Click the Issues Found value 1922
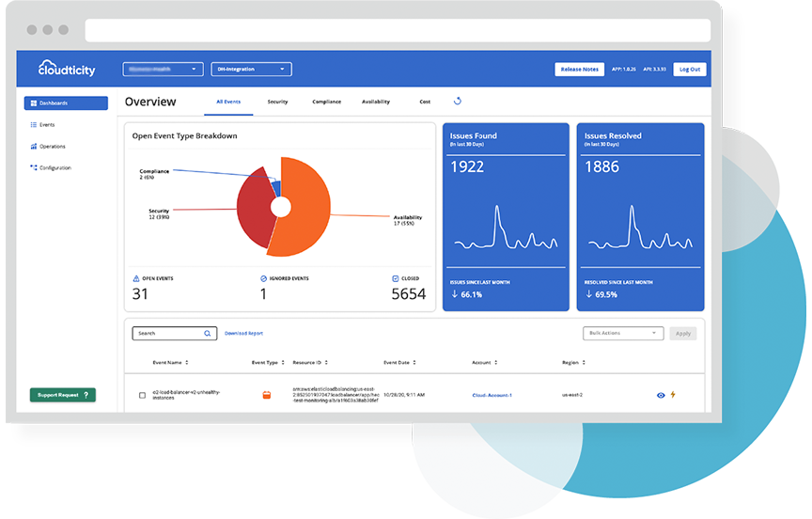This screenshot has width=812, height=519. 467,166
